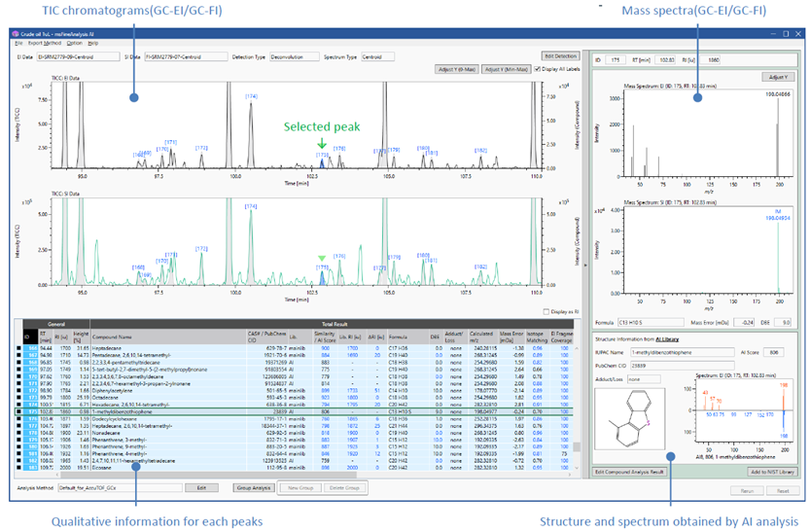
Task: Click the PubChem CID field
Action: coord(683,366)
